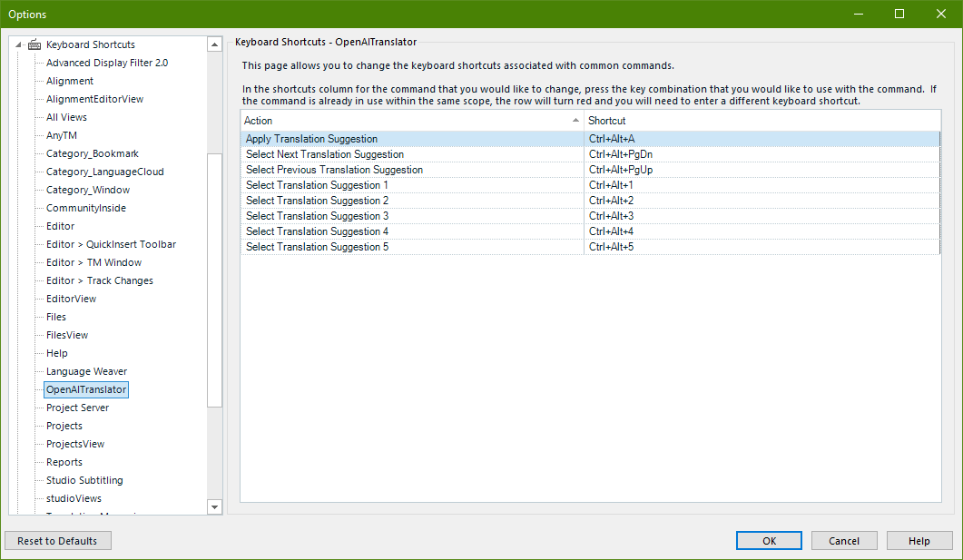Click the Cancel button
The width and height of the screenshot is (963, 560).
pos(844,541)
